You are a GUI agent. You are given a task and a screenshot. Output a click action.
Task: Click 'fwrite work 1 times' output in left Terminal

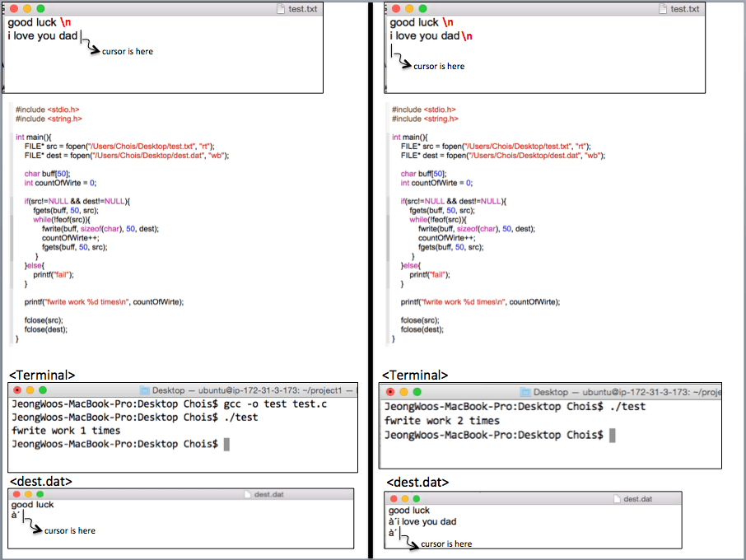[66, 431]
